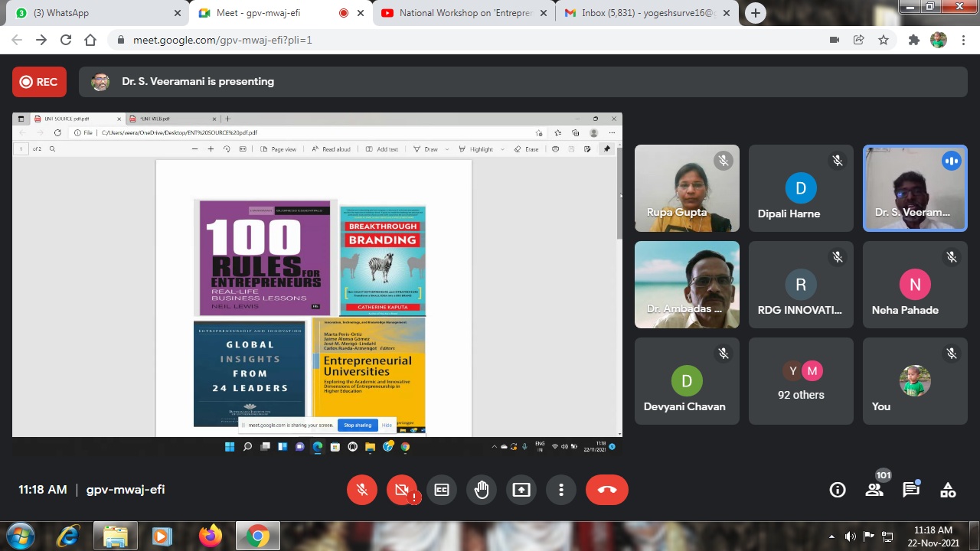End the call with red hang-up button

pos(606,490)
